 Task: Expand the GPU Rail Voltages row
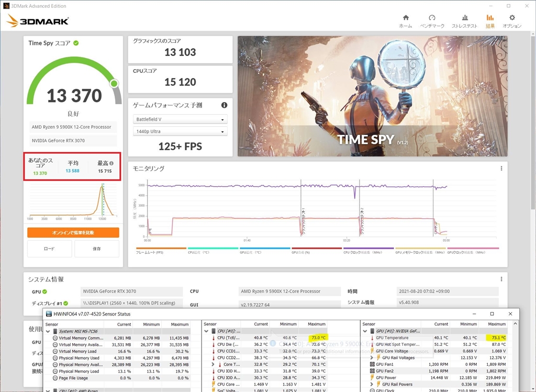(x=372, y=357)
